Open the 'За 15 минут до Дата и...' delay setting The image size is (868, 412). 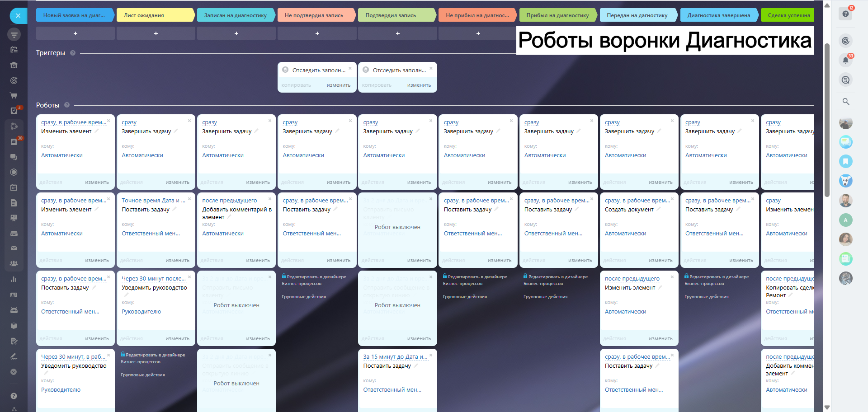(x=395, y=357)
